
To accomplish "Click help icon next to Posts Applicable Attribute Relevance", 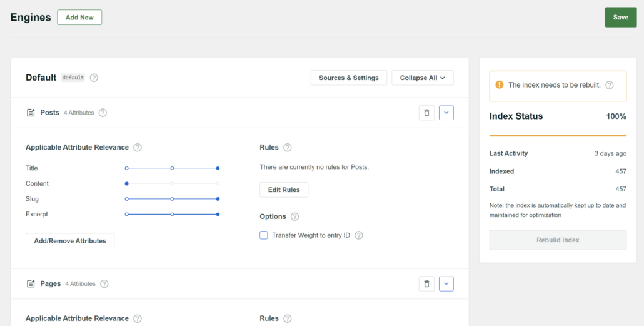I will point(138,147).
